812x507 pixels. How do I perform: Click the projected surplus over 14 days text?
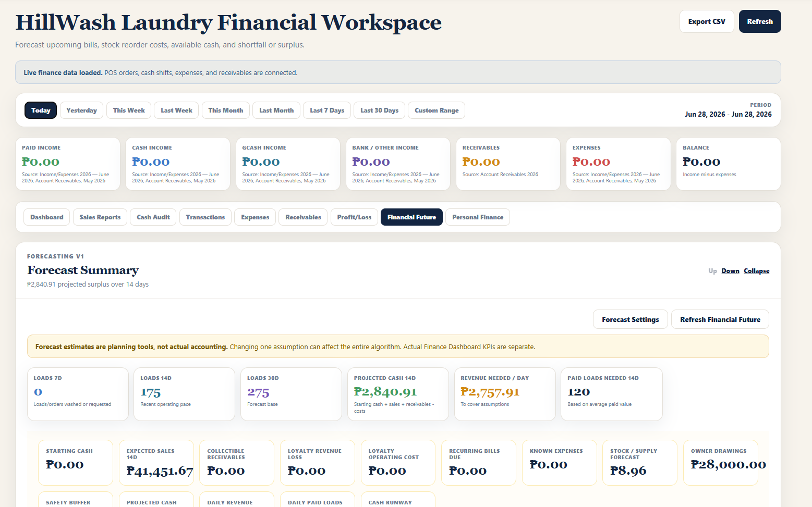point(88,285)
